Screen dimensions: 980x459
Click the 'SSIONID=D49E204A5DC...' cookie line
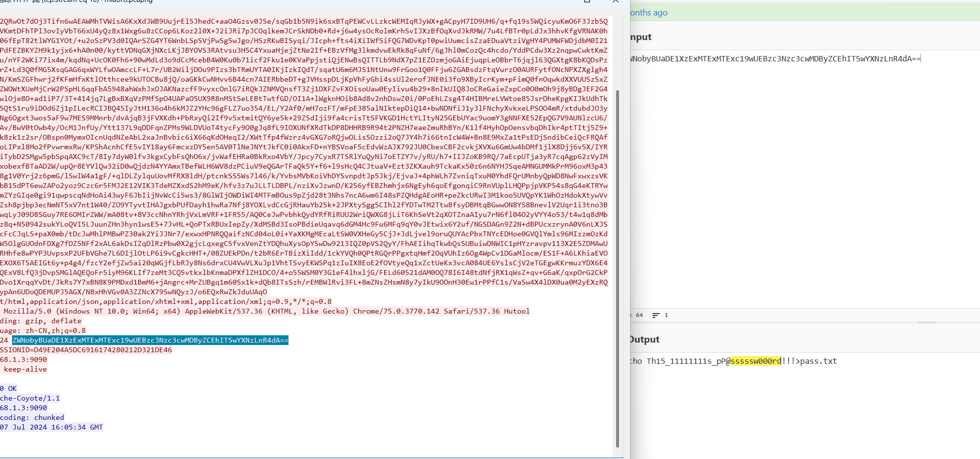pyautogui.click(x=86, y=350)
